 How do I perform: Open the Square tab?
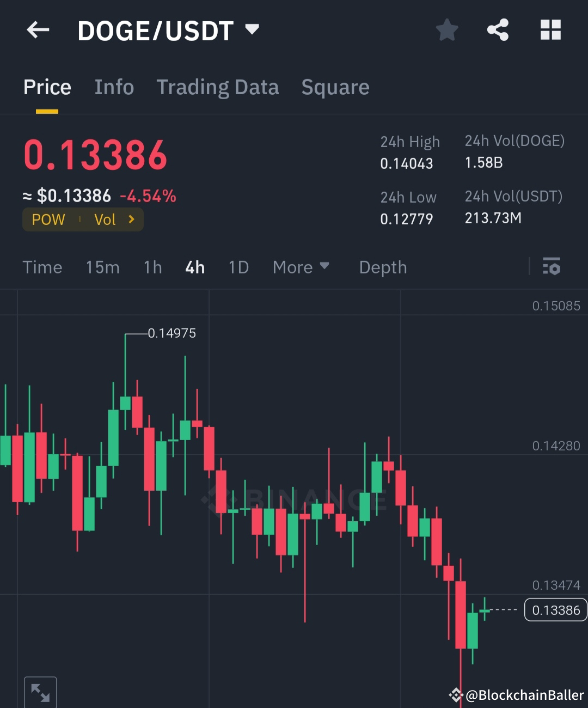tap(335, 87)
